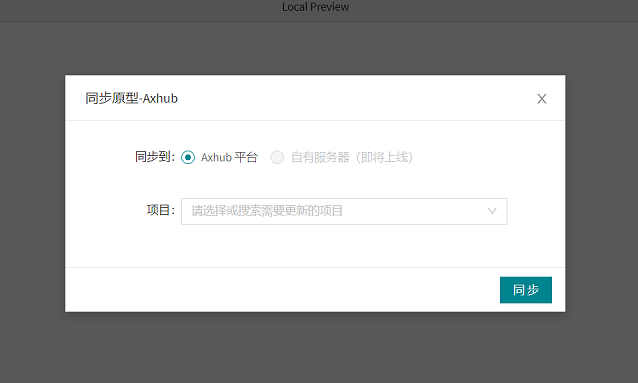Focus the project search placeholder text
The image size is (638, 383).
coord(267,211)
